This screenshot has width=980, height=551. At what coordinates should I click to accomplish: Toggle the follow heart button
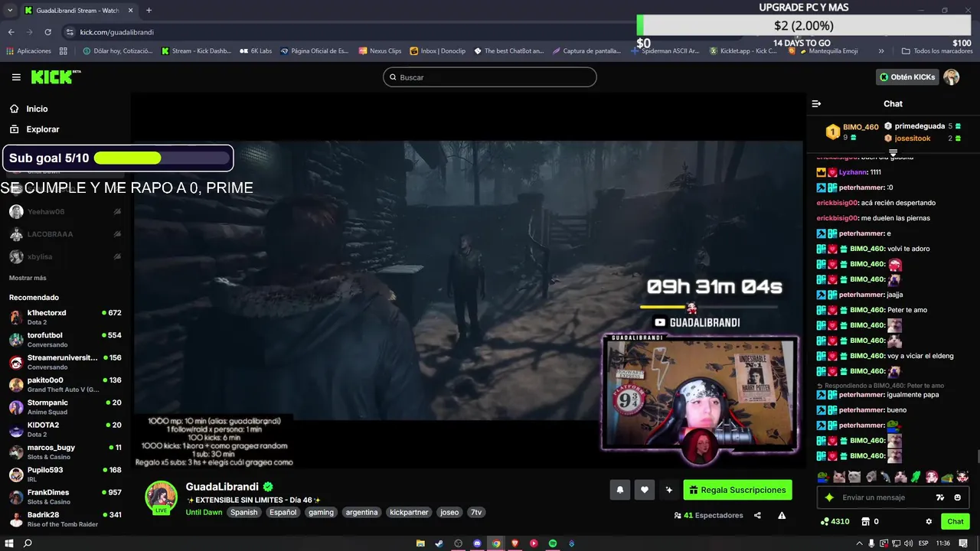(645, 490)
